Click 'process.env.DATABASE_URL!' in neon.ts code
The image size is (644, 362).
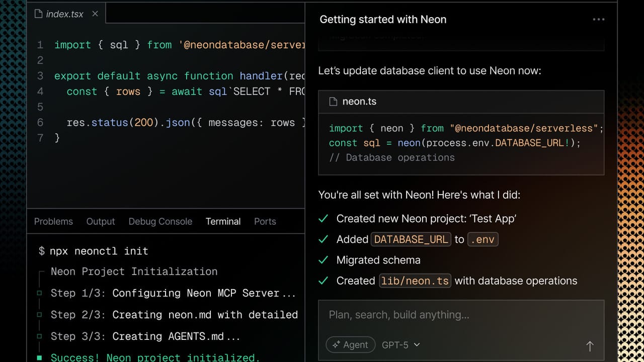498,143
